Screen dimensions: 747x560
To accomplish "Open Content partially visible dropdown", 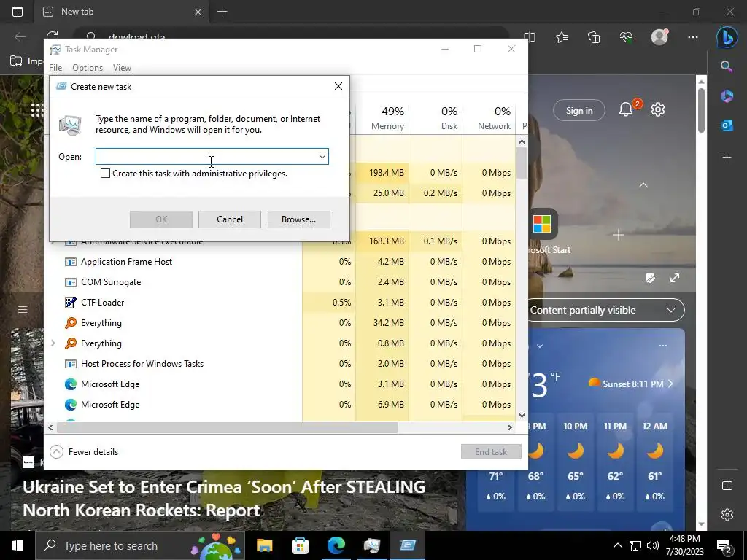I will 606,310.
